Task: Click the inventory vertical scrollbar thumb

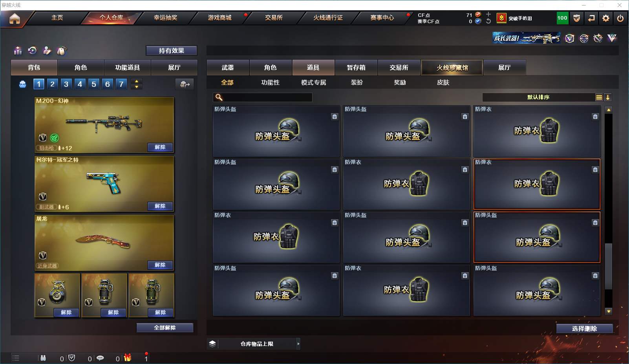Action: pos(609,266)
